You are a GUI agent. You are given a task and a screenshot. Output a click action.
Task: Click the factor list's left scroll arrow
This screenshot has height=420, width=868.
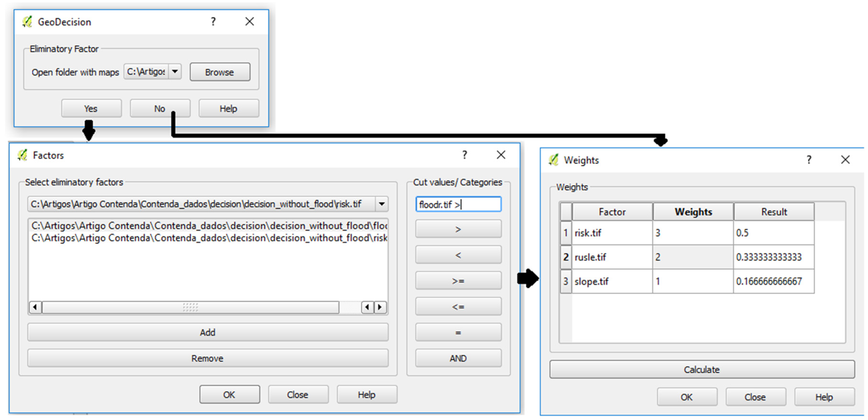coord(35,307)
